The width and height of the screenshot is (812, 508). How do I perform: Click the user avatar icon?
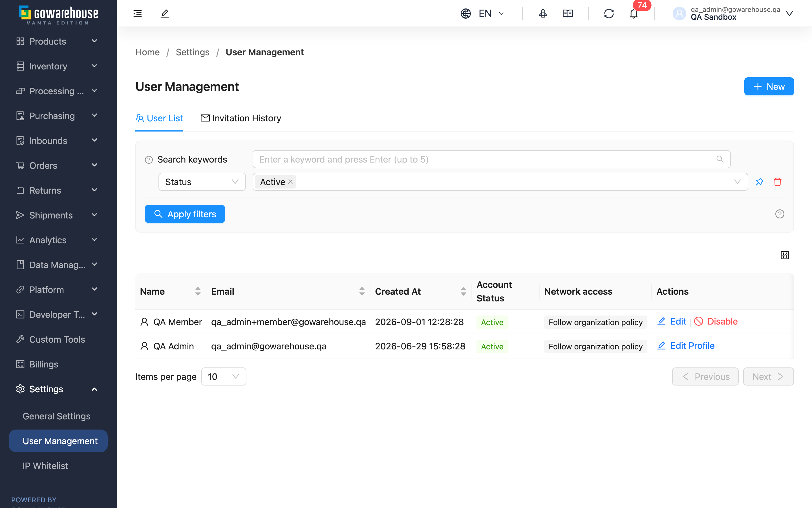tap(679, 14)
